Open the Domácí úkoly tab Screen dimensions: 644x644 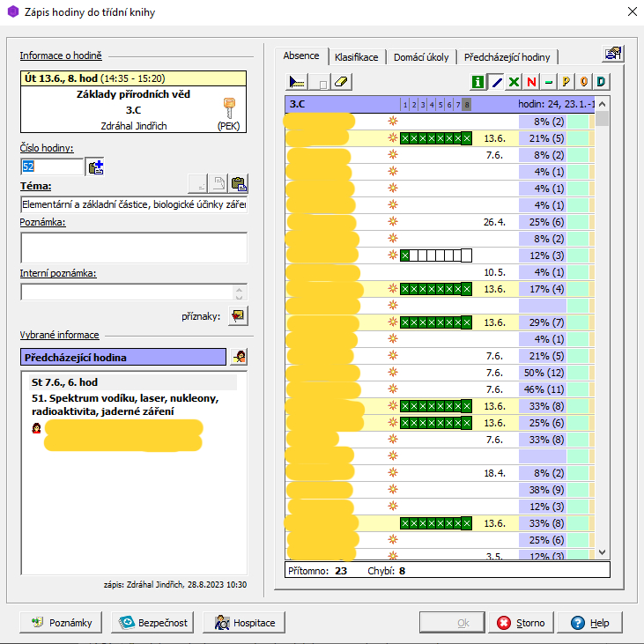pyautogui.click(x=420, y=57)
